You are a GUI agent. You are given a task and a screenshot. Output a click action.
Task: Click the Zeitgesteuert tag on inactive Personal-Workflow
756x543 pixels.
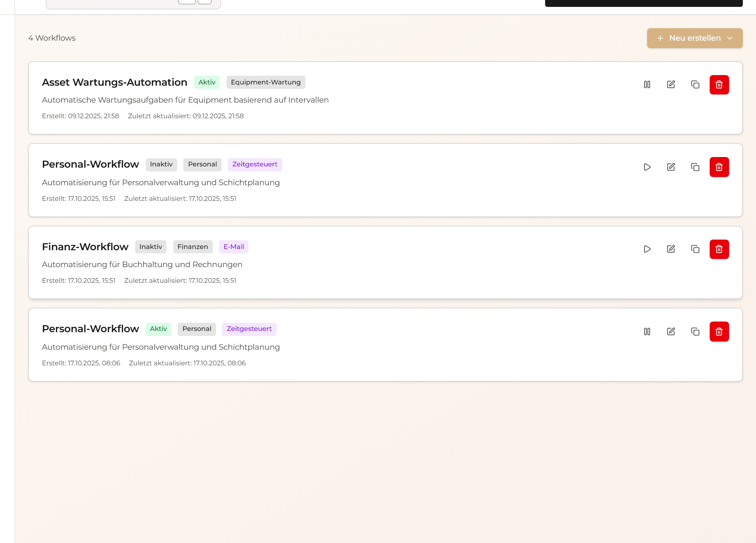[x=255, y=165]
